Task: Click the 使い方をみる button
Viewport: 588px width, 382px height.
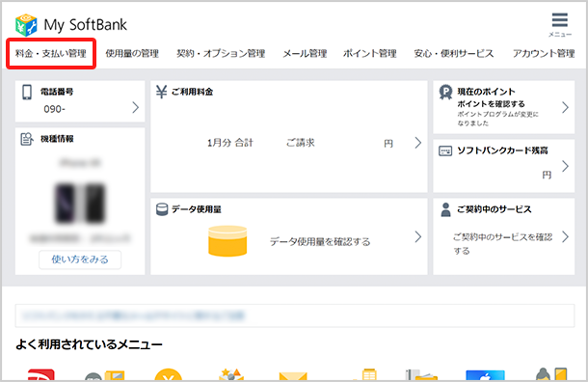Action: pyautogui.click(x=80, y=259)
